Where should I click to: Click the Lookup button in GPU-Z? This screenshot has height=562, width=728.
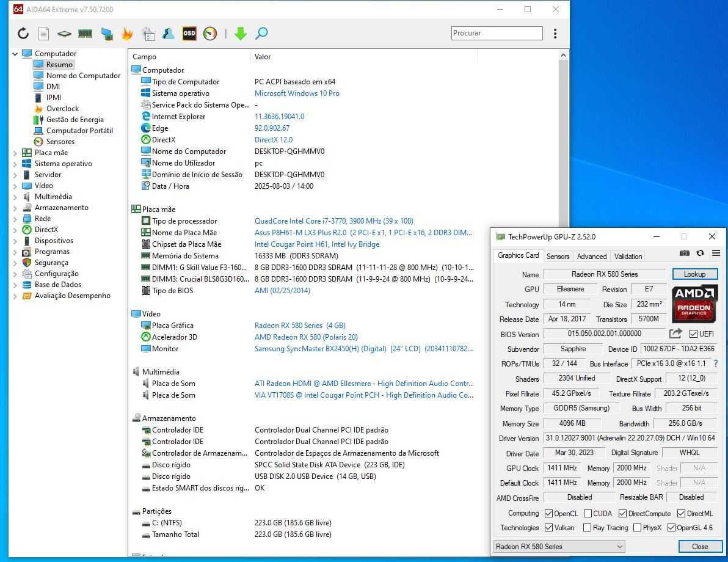click(694, 274)
